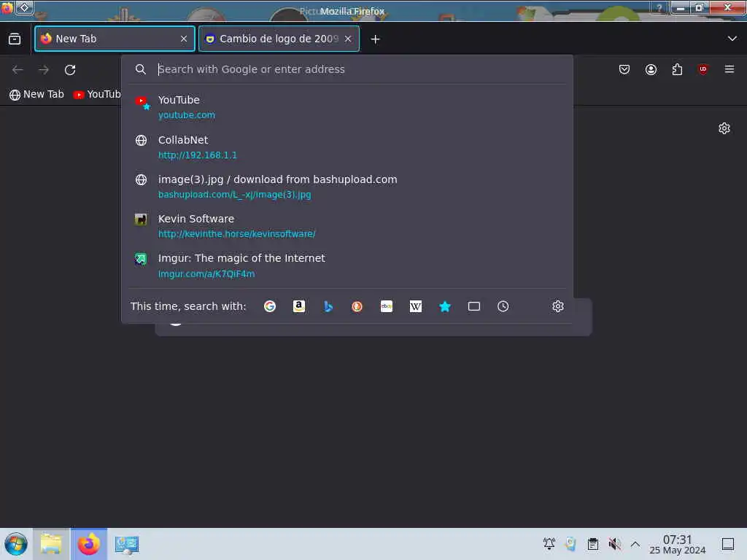
Task: Open the clipboard tray icon
Action: tap(592, 543)
